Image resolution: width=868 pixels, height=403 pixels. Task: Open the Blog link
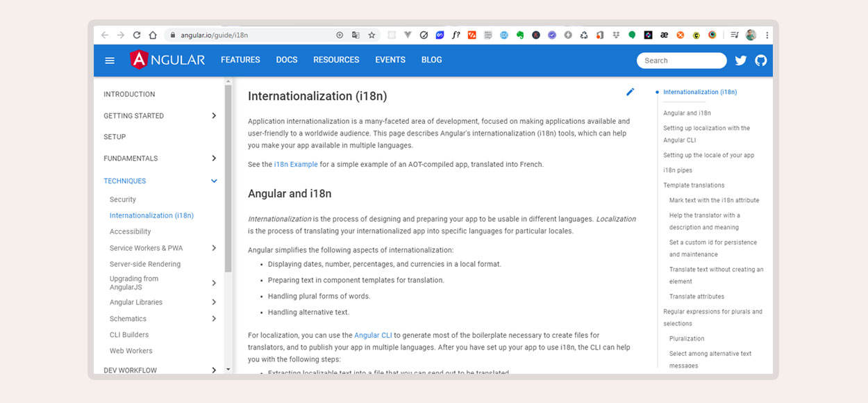click(x=432, y=60)
